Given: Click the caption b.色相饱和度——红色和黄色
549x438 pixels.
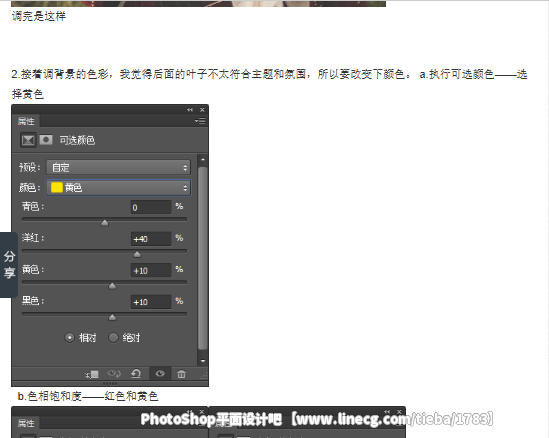Looking at the screenshot, I should click(x=88, y=396).
